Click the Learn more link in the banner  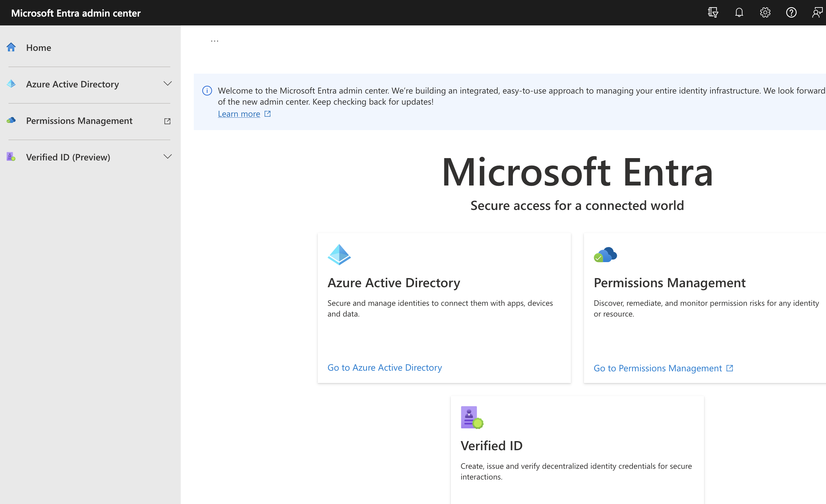(x=239, y=113)
